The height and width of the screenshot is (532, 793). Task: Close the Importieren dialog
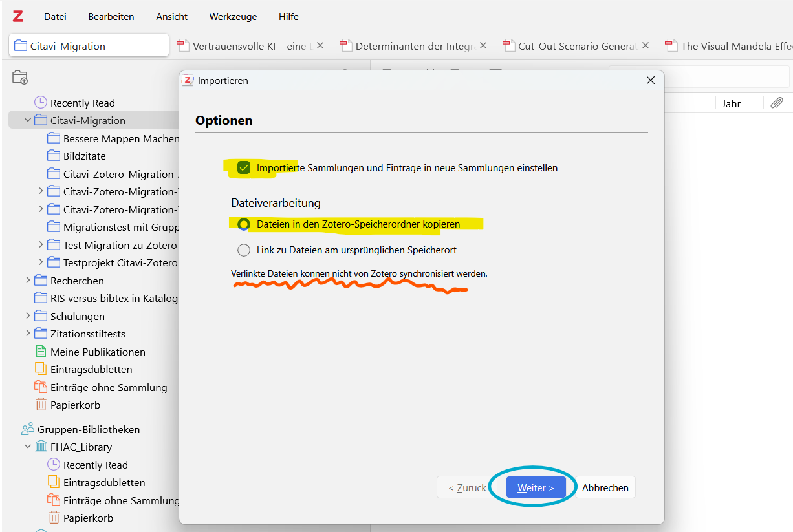click(x=651, y=80)
